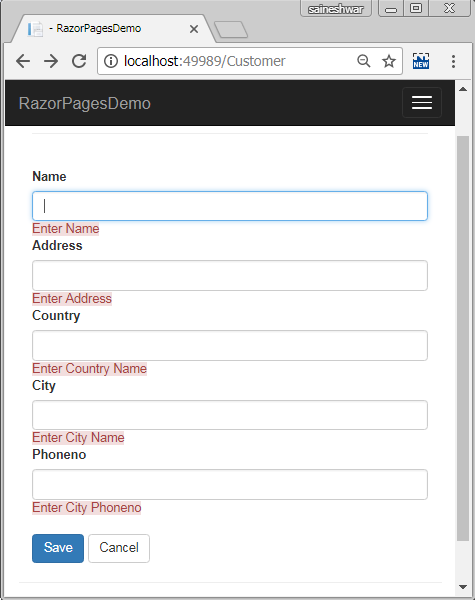Screen dimensions: 475x600
Task: View site information icon in address bar
Action: click(111, 61)
